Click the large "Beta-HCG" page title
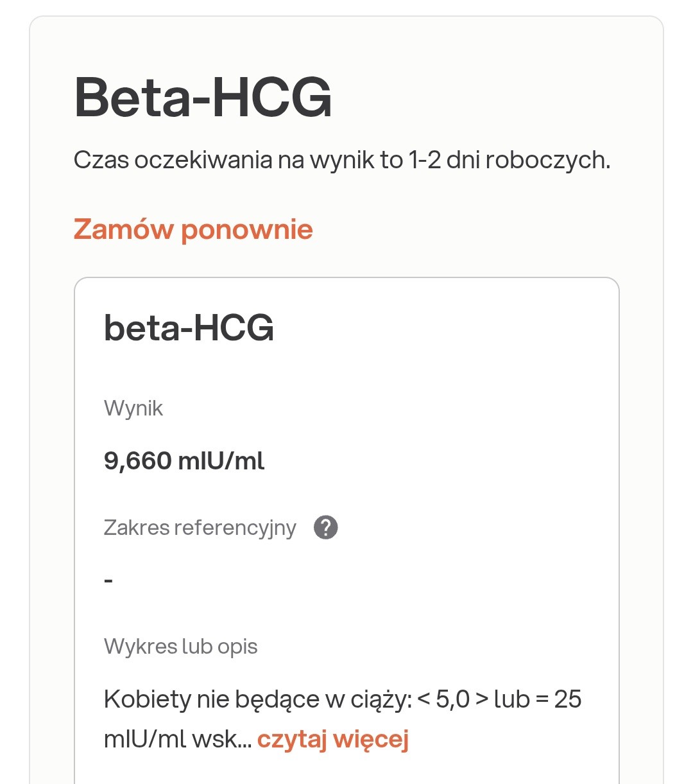 point(203,98)
